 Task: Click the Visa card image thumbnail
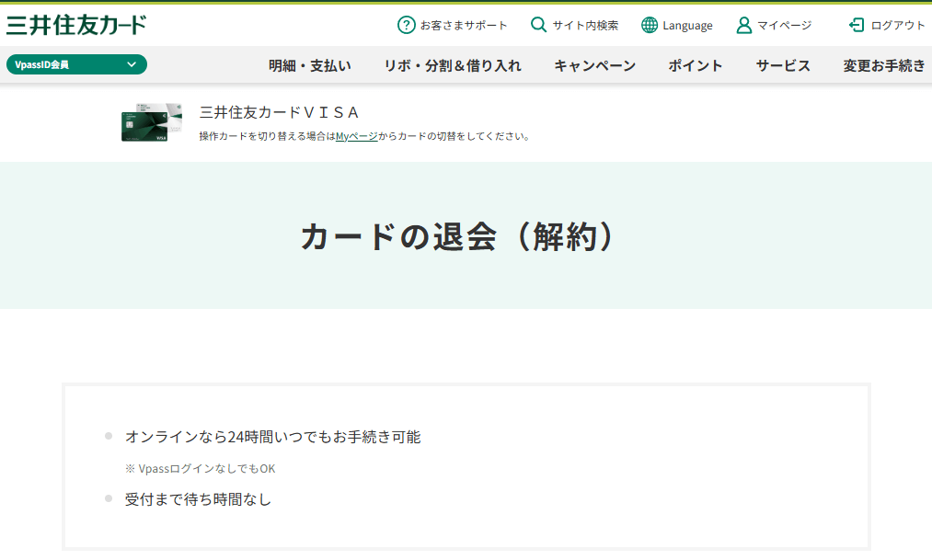point(145,122)
